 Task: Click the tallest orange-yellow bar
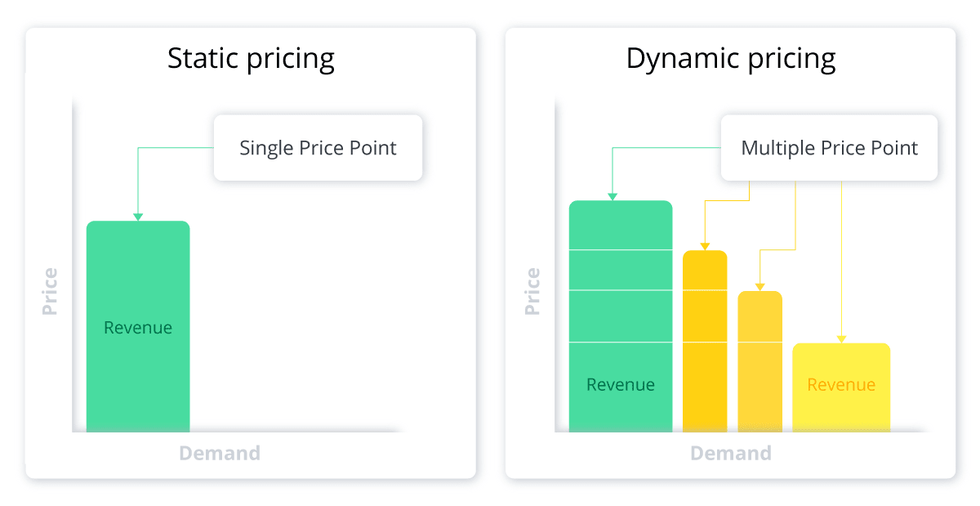pyautogui.click(x=705, y=341)
